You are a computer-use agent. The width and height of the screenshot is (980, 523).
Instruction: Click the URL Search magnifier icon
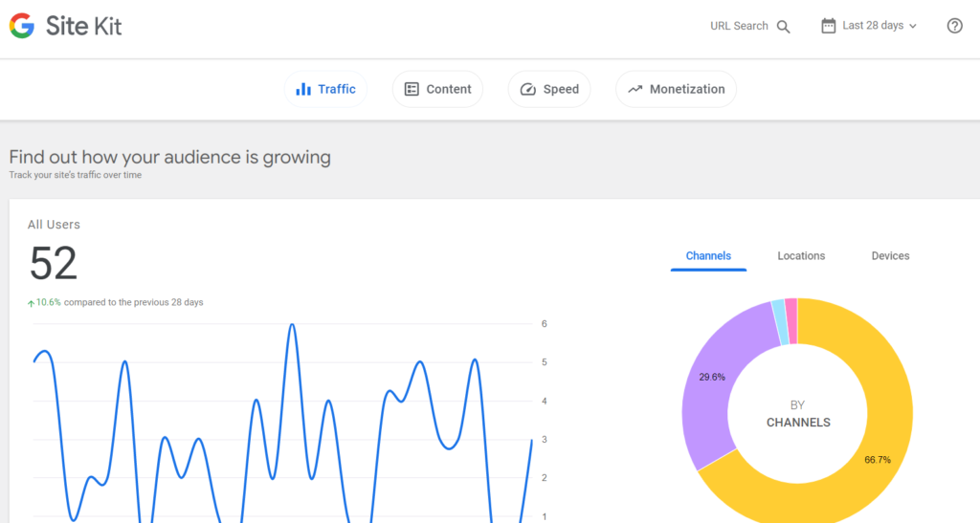[783, 27]
